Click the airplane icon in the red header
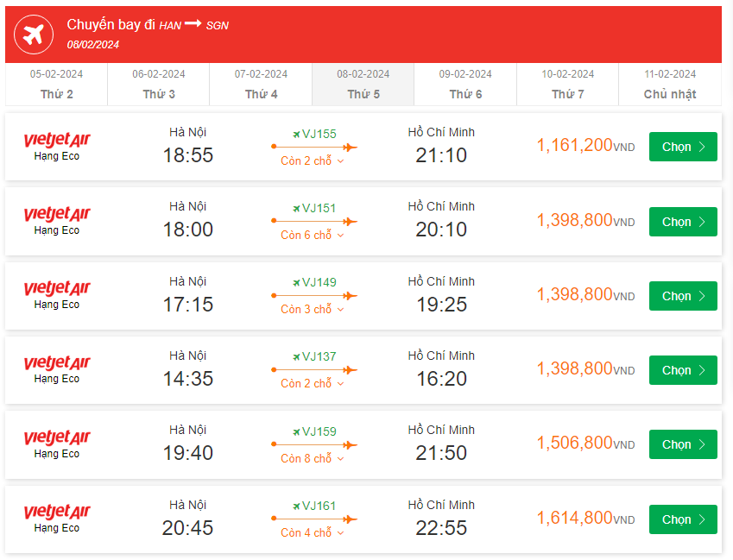Image resolution: width=733 pixels, height=560 pixels. click(x=34, y=35)
